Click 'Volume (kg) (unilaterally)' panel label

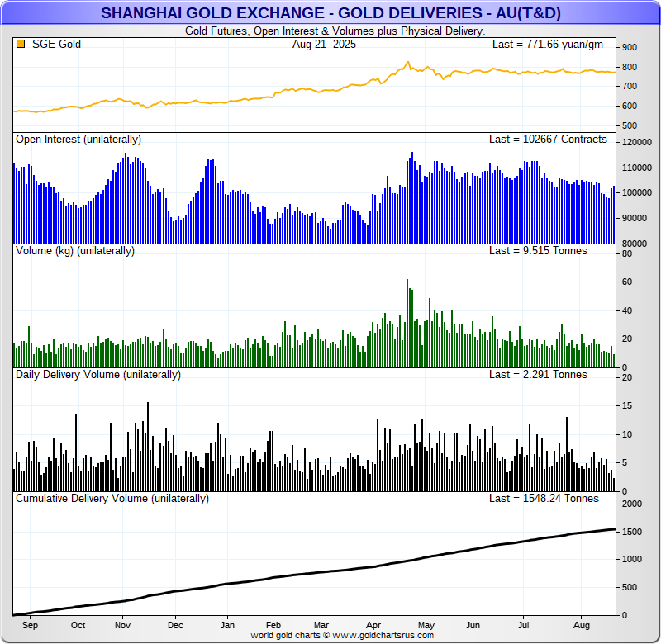[x=75, y=251]
